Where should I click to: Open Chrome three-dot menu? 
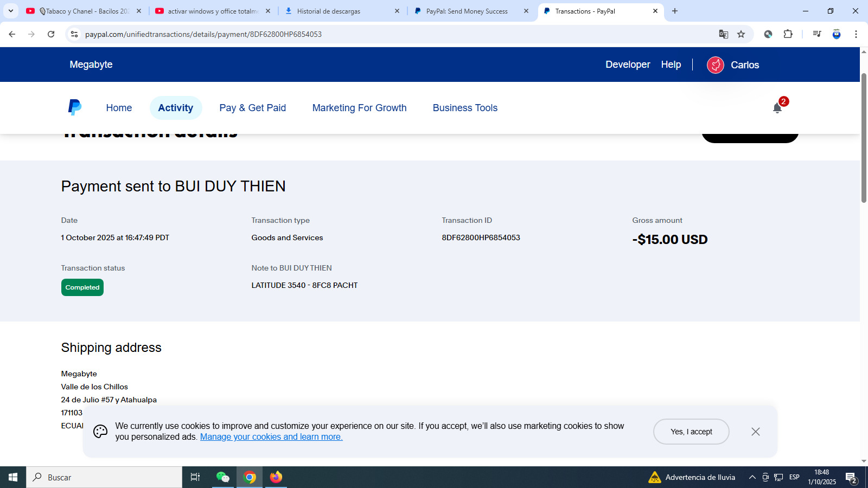(x=856, y=34)
